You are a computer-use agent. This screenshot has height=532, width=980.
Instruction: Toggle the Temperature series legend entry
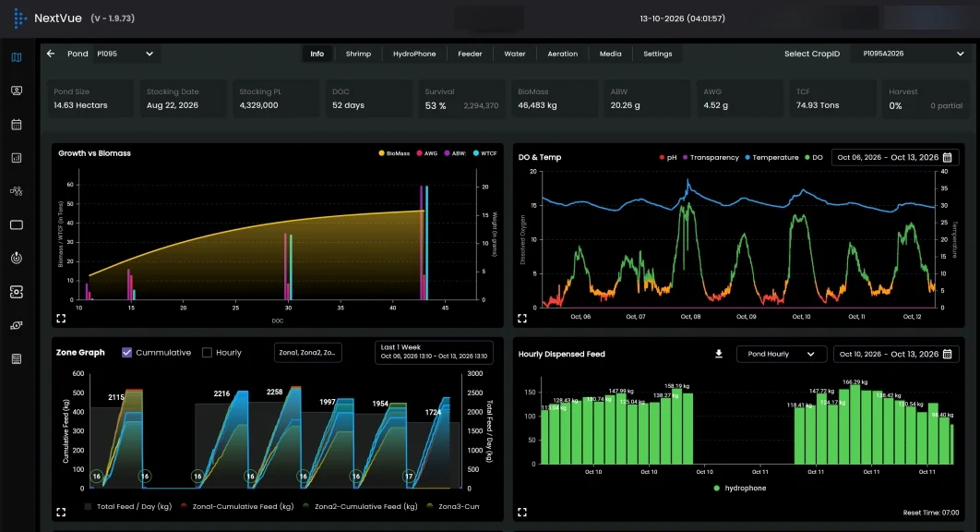tap(771, 158)
